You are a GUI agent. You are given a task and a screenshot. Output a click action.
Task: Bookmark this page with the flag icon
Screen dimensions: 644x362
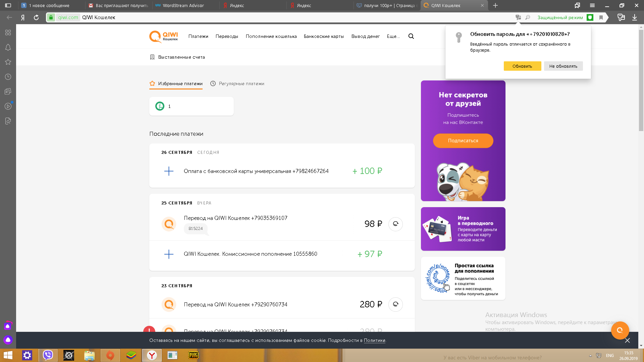click(x=601, y=17)
